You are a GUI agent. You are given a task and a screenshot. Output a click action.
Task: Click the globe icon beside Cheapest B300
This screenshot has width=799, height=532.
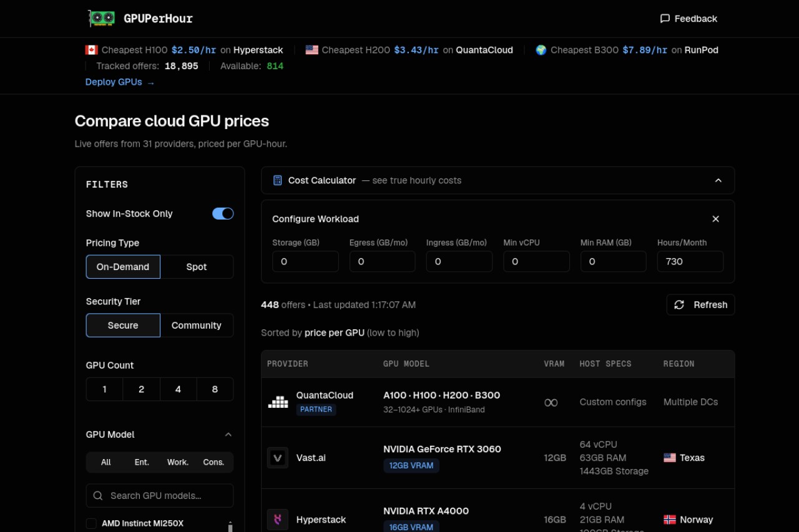541,50
